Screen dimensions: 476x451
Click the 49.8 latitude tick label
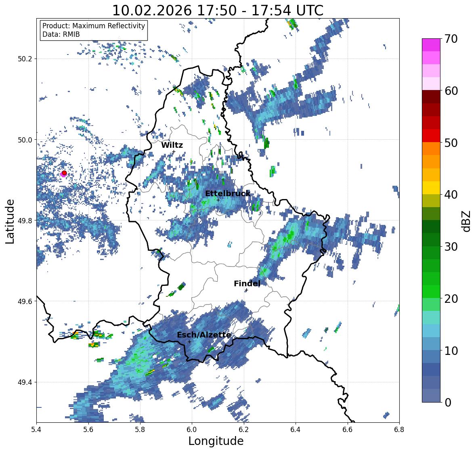(25, 220)
